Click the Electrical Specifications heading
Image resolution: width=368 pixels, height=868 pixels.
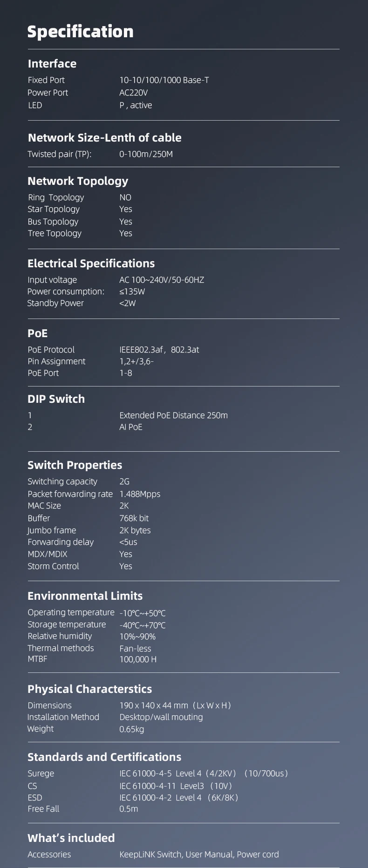point(91,264)
